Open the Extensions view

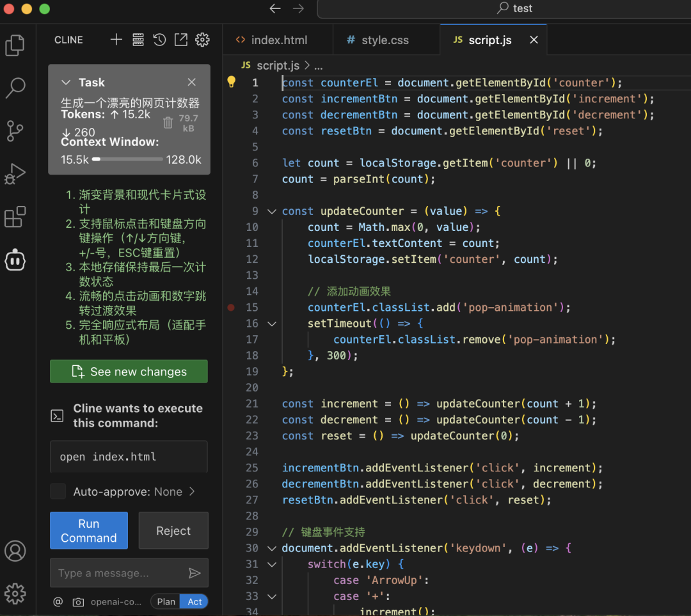(15, 217)
